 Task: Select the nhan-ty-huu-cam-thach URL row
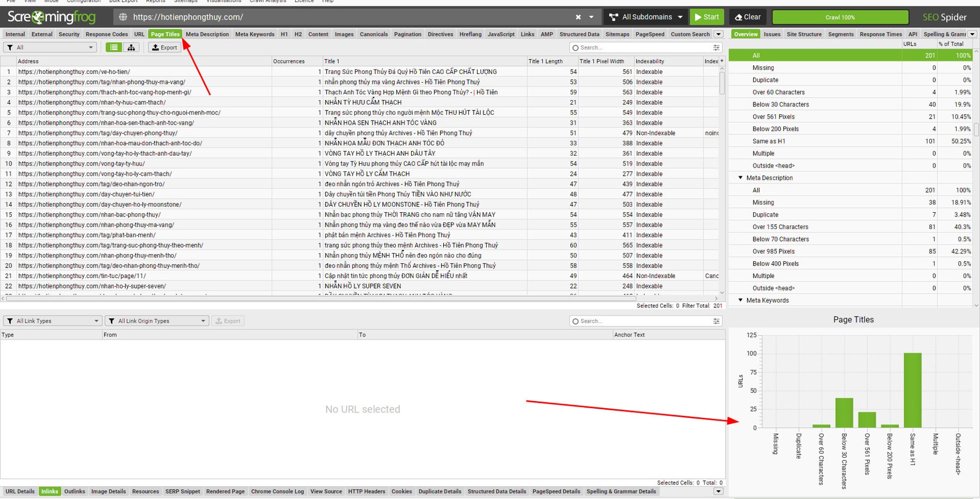tap(359, 102)
